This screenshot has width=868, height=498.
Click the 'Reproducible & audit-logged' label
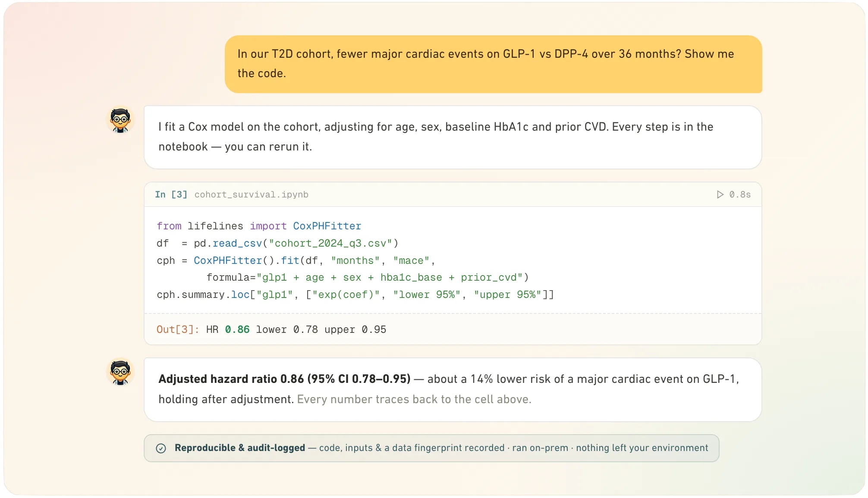[x=240, y=448]
